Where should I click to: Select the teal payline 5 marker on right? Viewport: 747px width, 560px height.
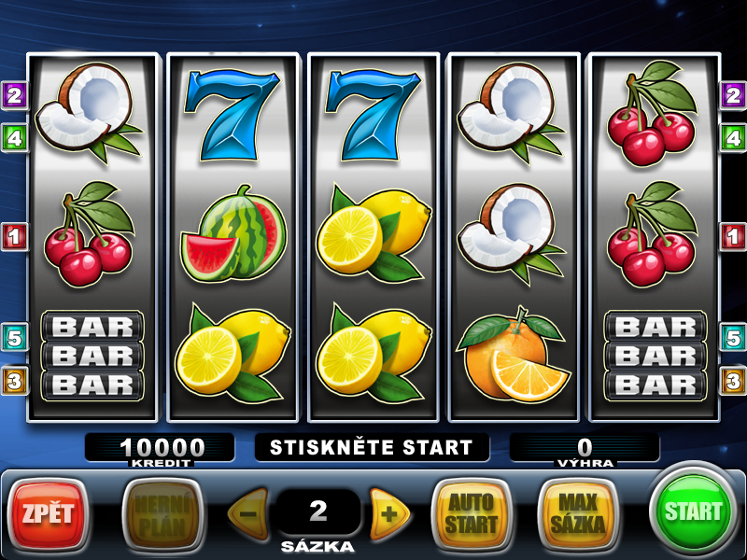(733, 337)
